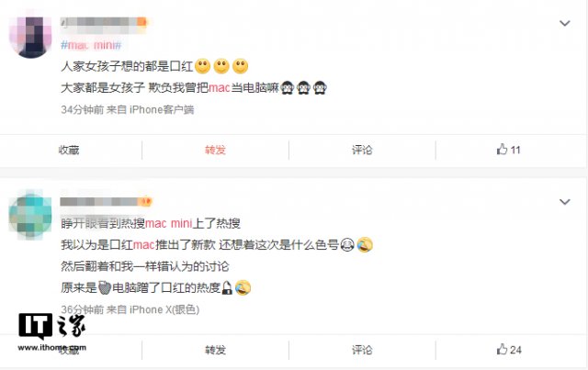
Task: Click the red 'mac mini' keyword in second post
Action: 169,223
